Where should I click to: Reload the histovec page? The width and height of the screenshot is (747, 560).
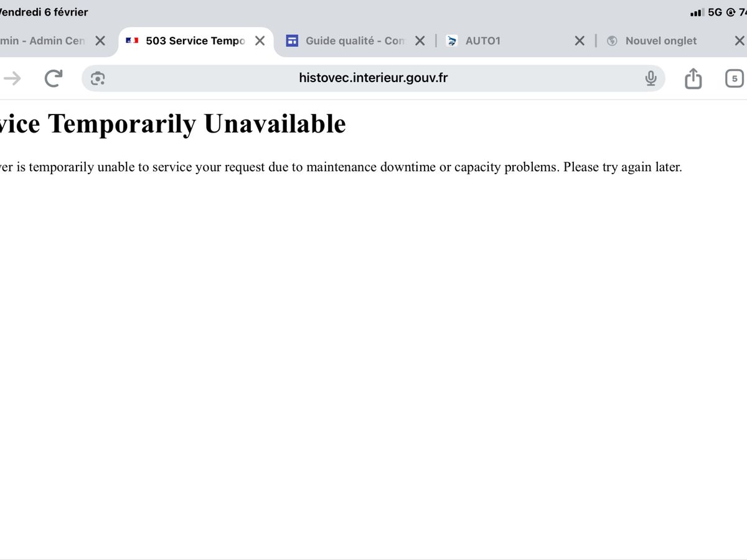(54, 78)
